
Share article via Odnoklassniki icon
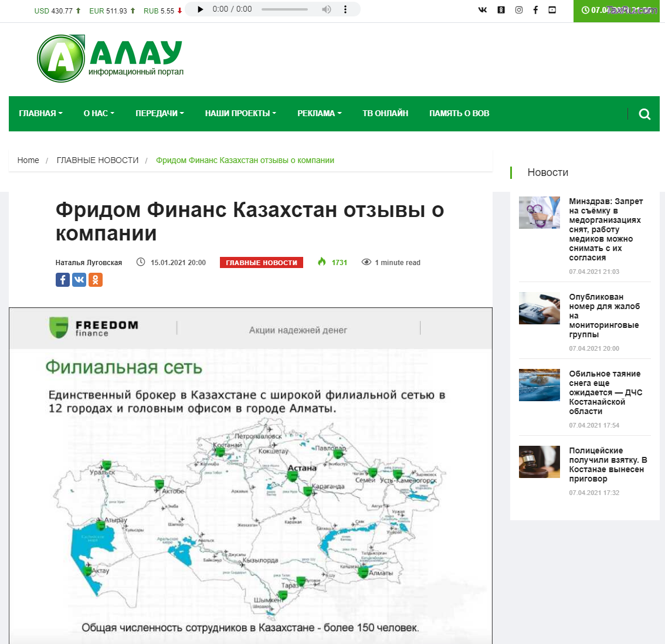[95, 280]
